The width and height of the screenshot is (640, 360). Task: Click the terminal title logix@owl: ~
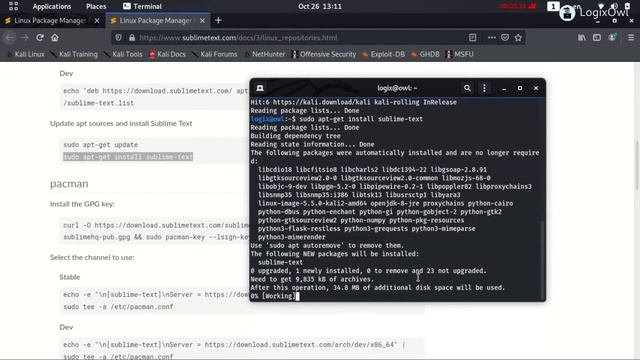click(x=397, y=88)
